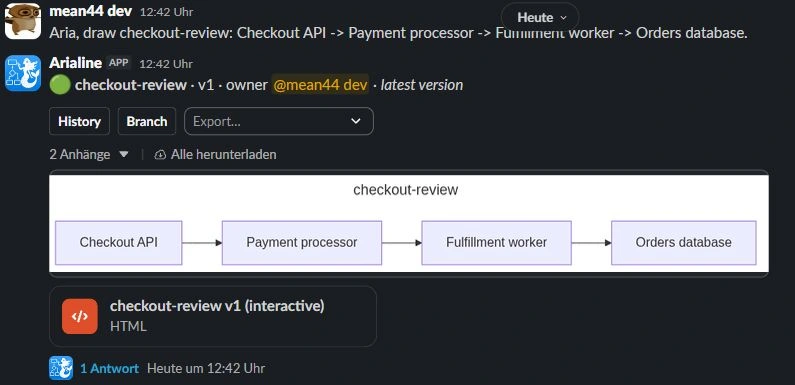The width and height of the screenshot is (795, 385).
Task: Open mean44 dev sender name
Action: coord(91,11)
